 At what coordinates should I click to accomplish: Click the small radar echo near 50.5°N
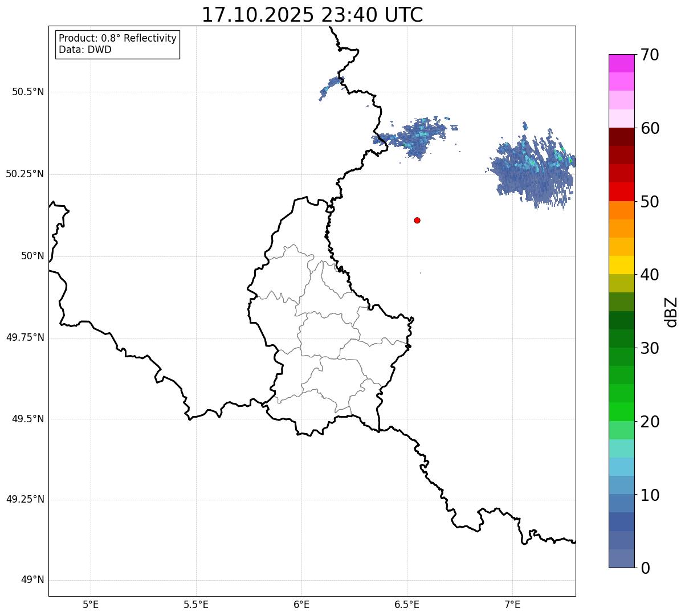tap(332, 88)
